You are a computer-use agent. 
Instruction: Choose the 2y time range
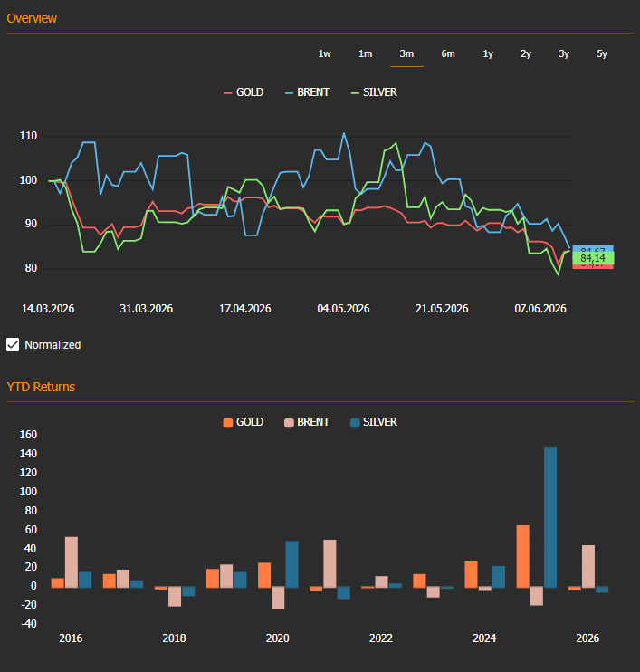tap(526, 53)
